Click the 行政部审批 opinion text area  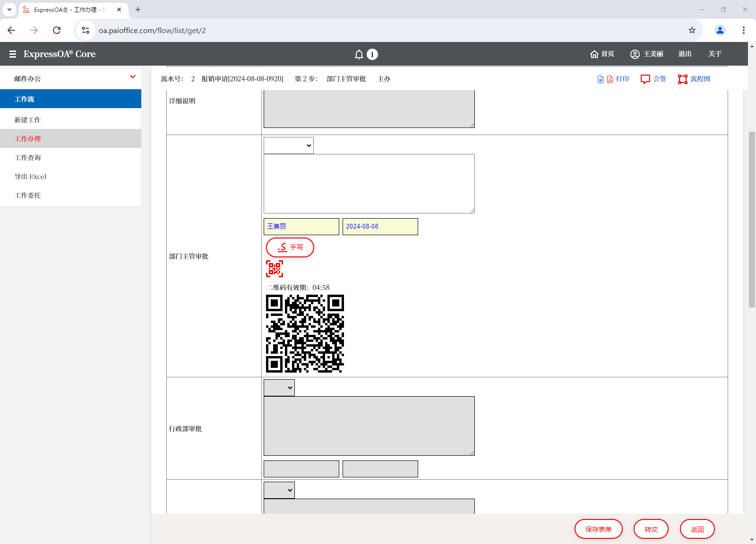click(369, 426)
